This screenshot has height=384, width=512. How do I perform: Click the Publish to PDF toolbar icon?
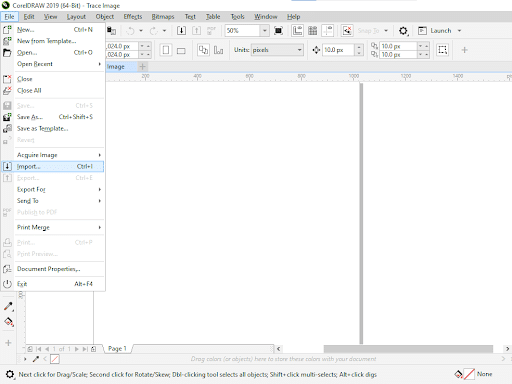[x=211, y=31]
